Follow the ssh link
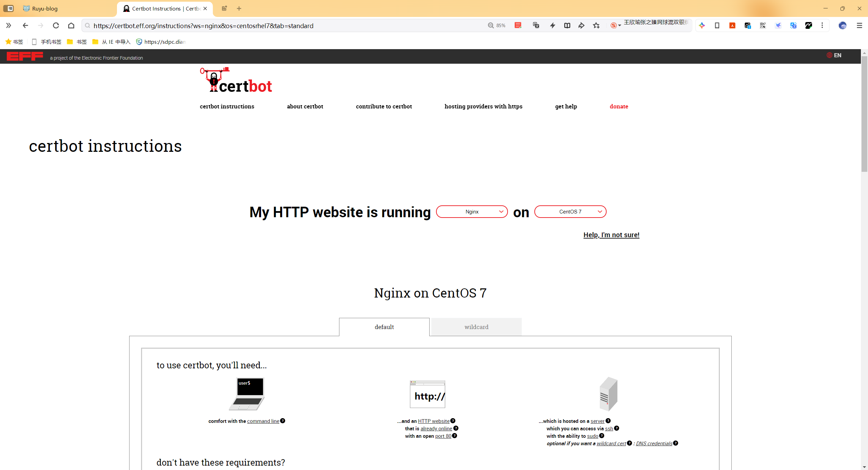 (x=609, y=428)
